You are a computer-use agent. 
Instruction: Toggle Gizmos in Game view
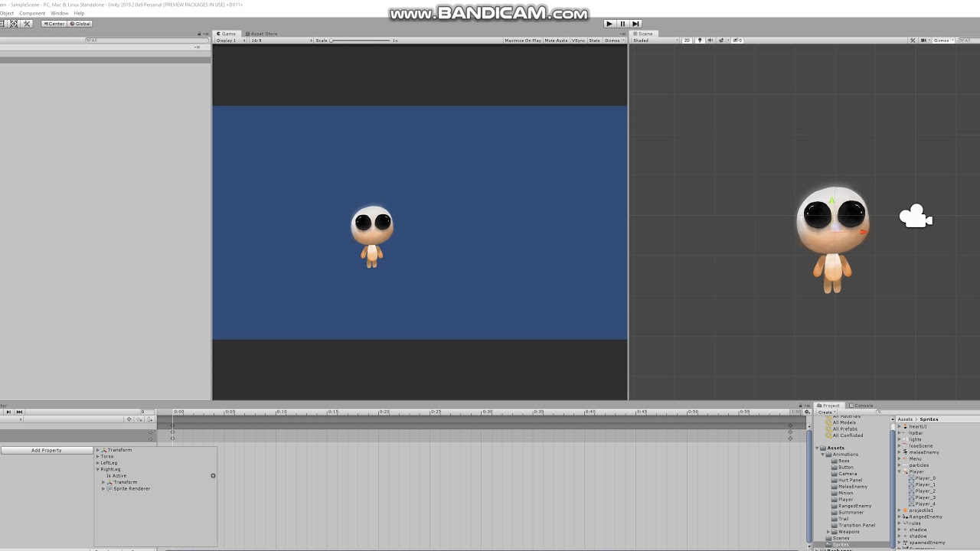pos(614,41)
